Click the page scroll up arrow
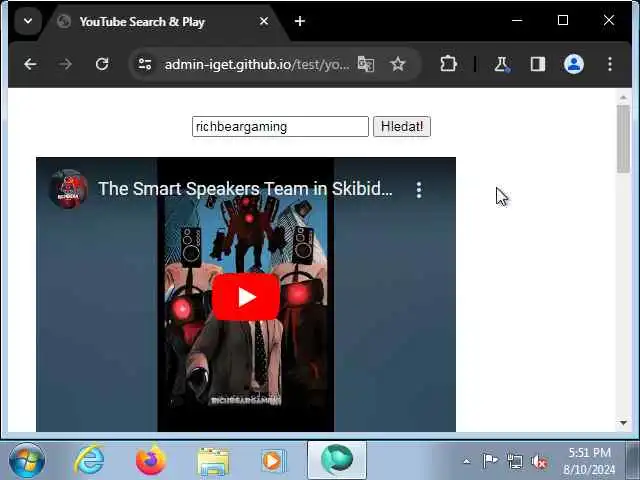This screenshot has width=640, height=480. pos(623,98)
